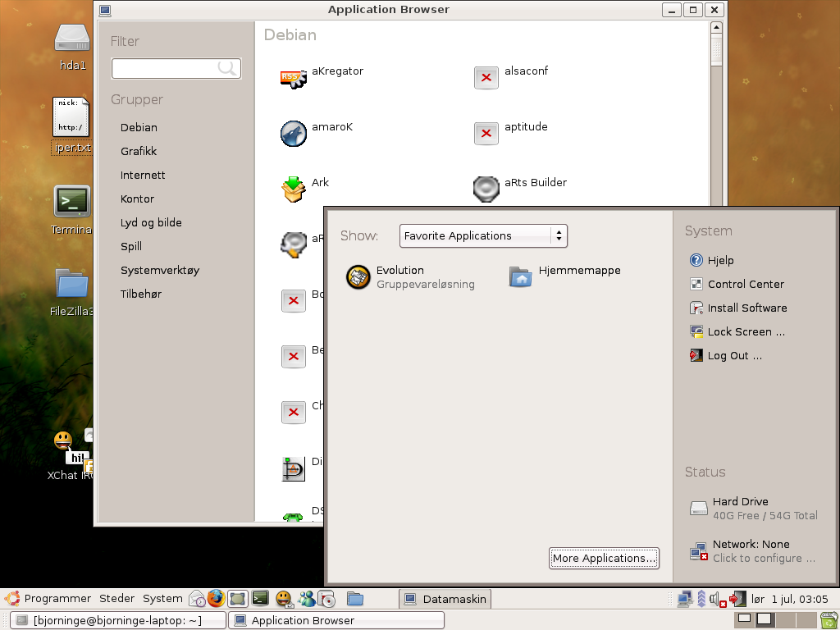This screenshot has width=840, height=630.
Task: Click the first workspace in switcher
Action: coord(744,619)
